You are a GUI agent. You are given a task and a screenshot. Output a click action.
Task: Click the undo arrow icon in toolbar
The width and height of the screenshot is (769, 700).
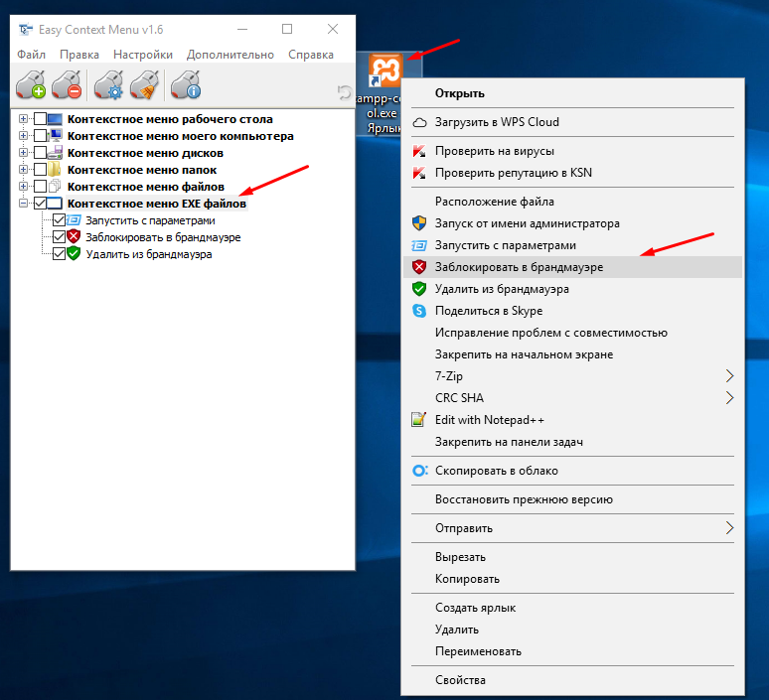(345, 92)
